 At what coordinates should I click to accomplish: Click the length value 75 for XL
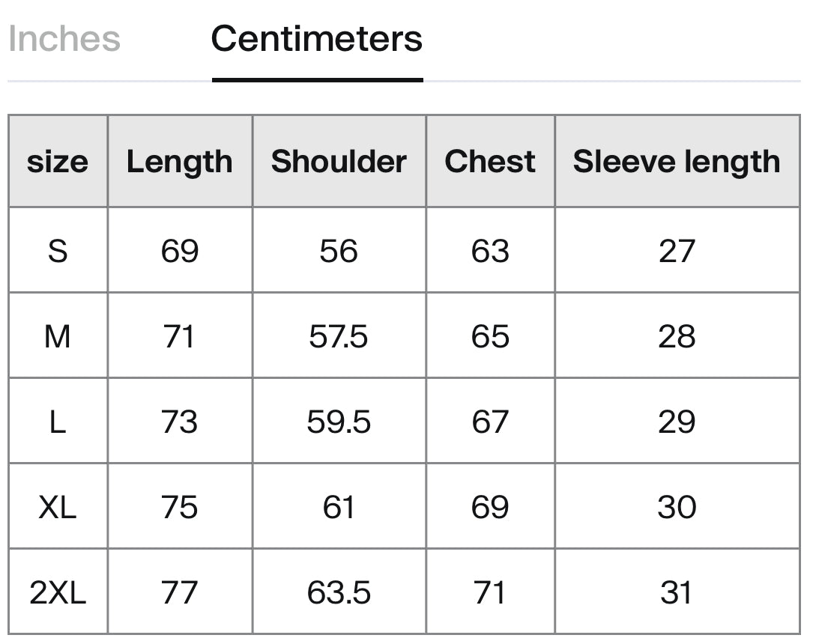179,507
